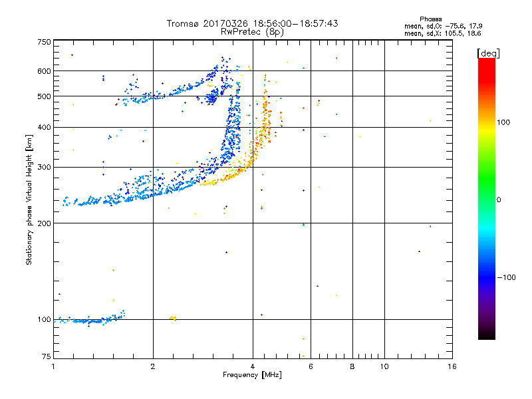
Task: Click the orange echo cluster near 100 km
Action: click(x=173, y=319)
